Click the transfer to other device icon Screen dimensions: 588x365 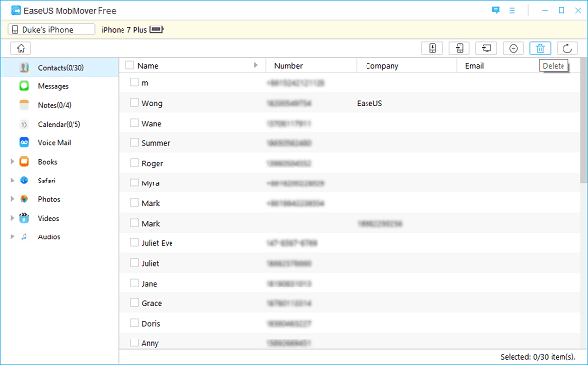point(460,48)
